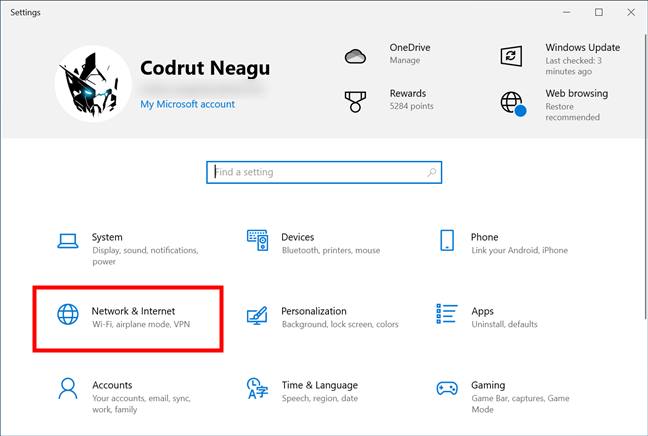This screenshot has width=648, height=436.
Task: Maximize the Settings window
Action: [x=599, y=12]
